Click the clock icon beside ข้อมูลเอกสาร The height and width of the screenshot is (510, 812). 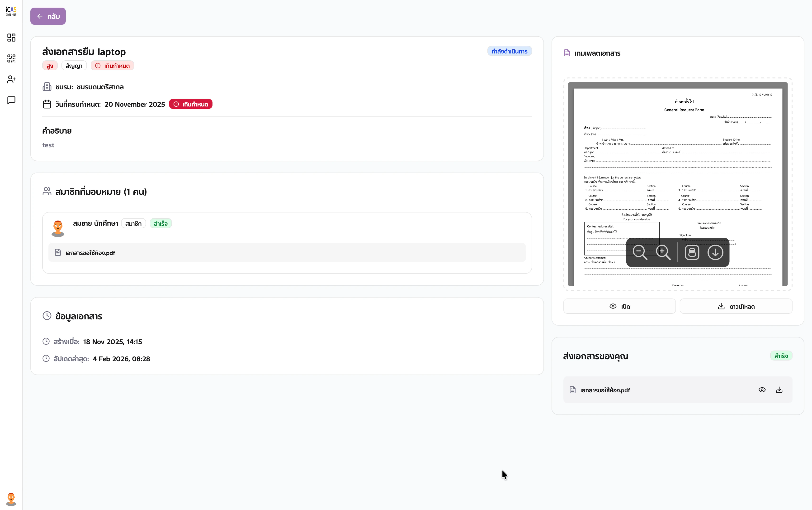(47, 316)
